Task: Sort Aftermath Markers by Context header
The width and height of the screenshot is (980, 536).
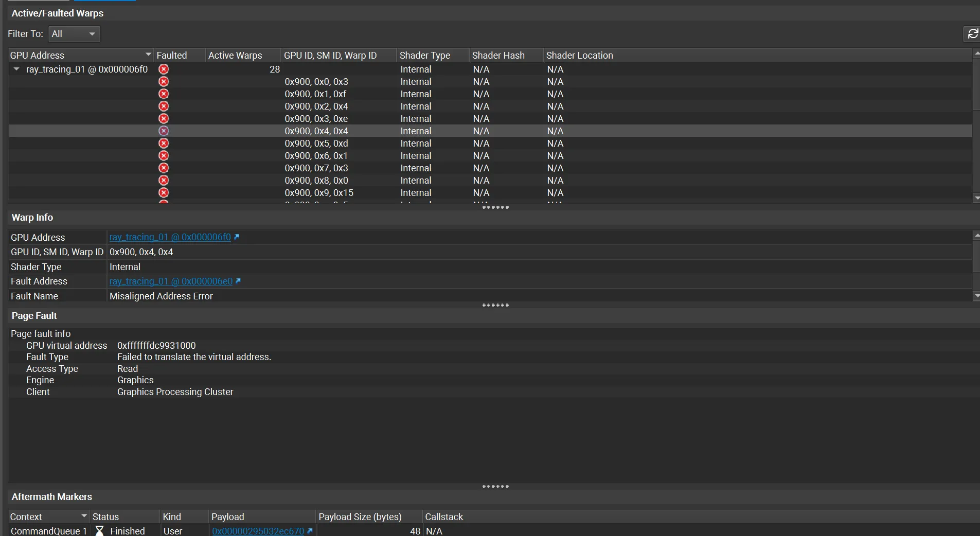Action: point(49,516)
